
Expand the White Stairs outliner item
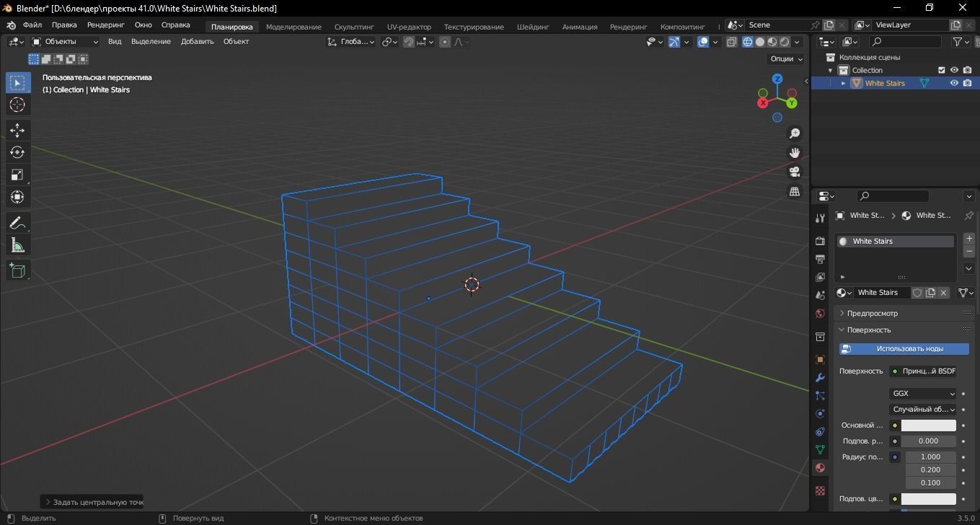[844, 83]
